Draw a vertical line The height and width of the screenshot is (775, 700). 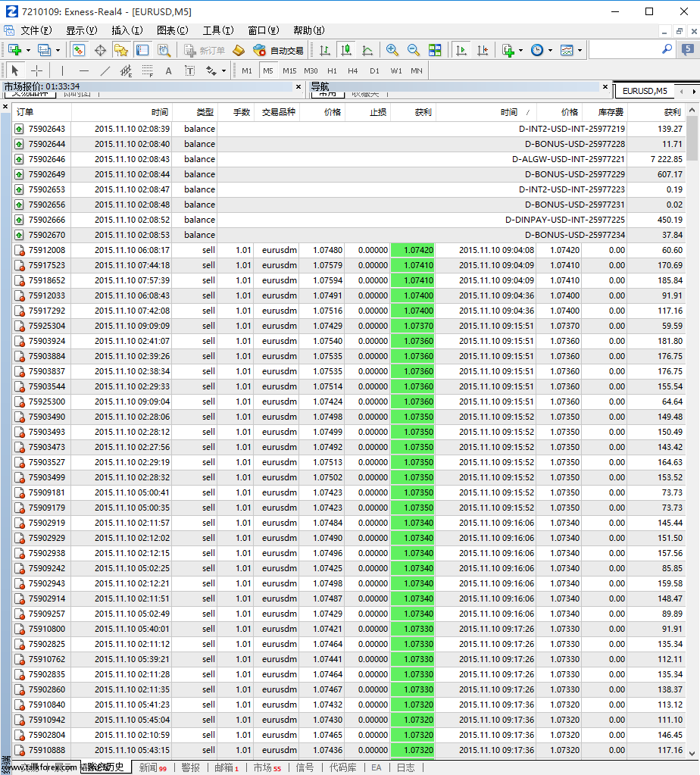(x=62, y=70)
